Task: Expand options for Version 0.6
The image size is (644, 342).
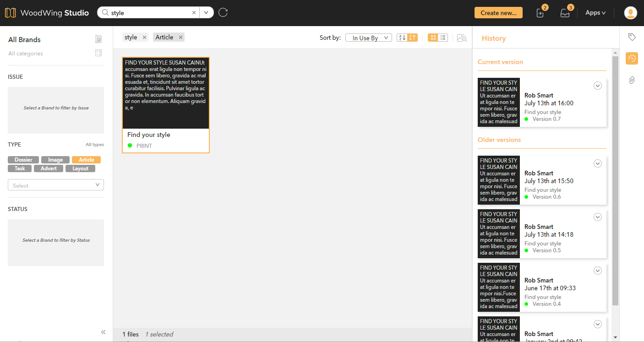Action: (x=598, y=163)
